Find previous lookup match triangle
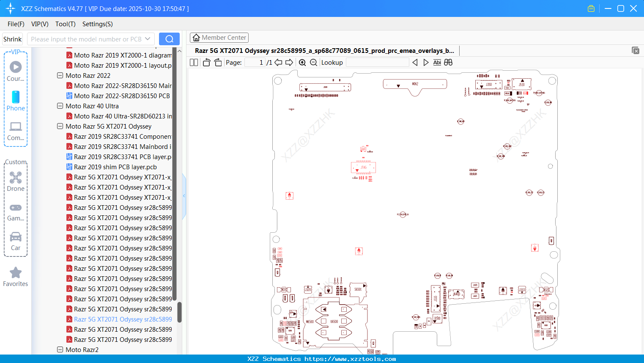The height and width of the screenshot is (363, 644). 415,63
